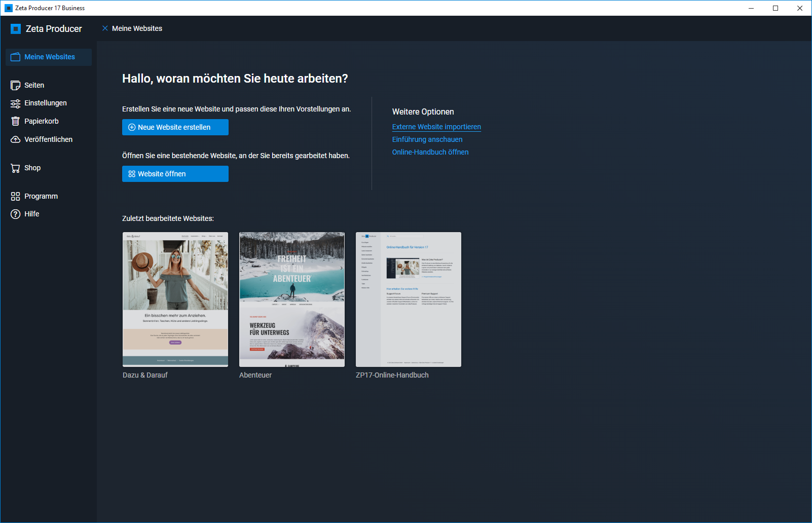Click the title bar application icon
The width and height of the screenshot is (812, 523).
(x=9, y=8)
